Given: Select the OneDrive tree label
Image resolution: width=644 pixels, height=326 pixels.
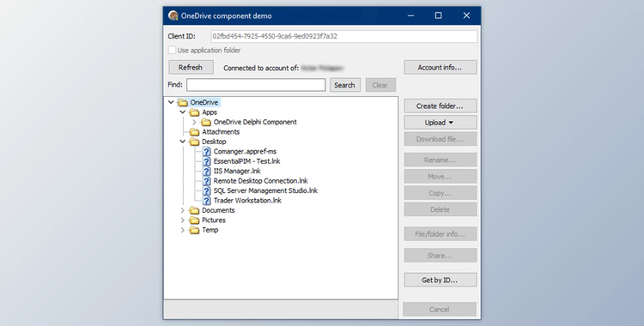Looking at the screenshot, I should click(x=204, y=103).
